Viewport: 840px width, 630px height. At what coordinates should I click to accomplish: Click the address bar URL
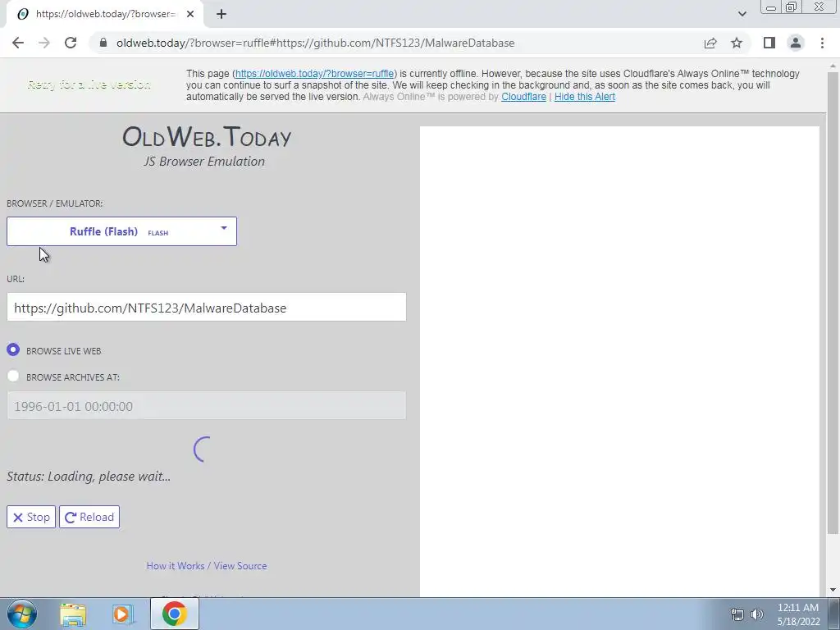[x=316, y=43]
